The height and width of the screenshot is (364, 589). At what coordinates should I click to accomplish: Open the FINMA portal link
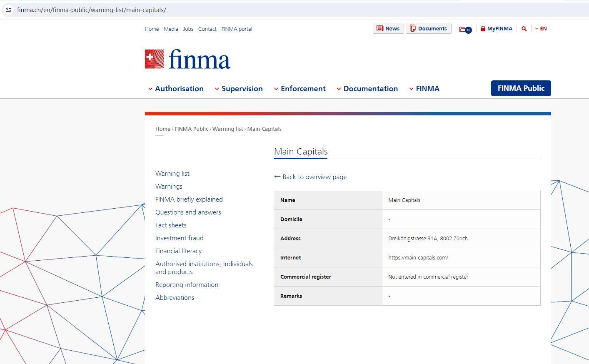coord(237,29)
